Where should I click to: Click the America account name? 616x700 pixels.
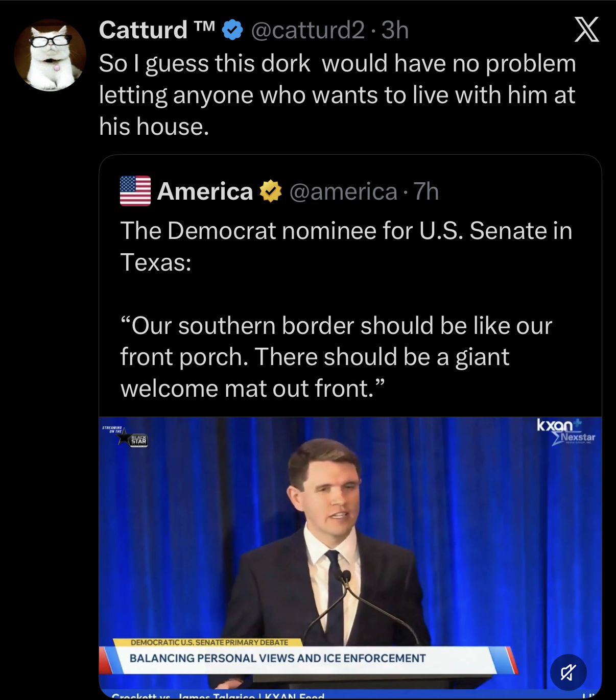[205, 191]
